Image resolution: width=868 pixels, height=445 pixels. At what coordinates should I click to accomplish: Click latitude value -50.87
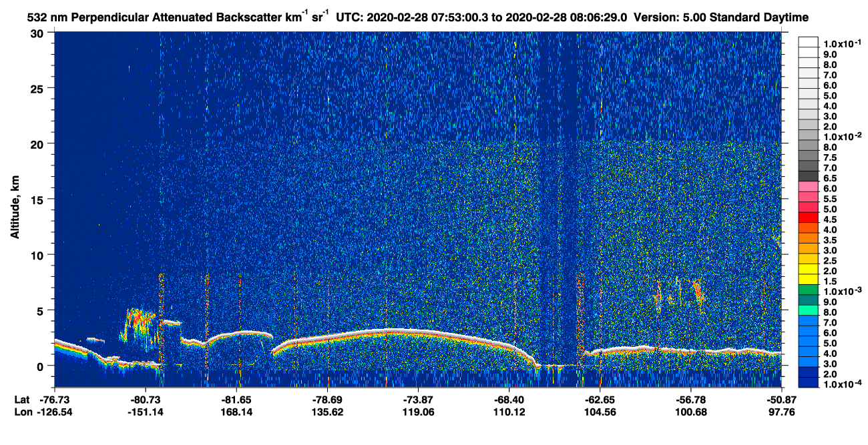click(781, 399)
